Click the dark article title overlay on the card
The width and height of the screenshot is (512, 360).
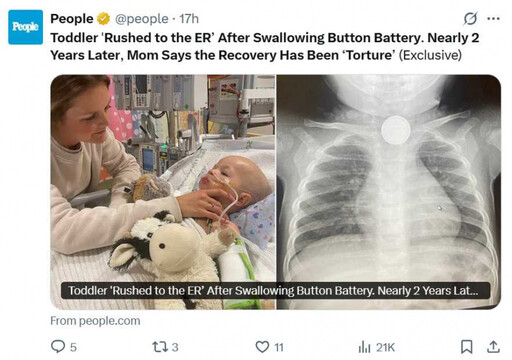coord(275,291)
